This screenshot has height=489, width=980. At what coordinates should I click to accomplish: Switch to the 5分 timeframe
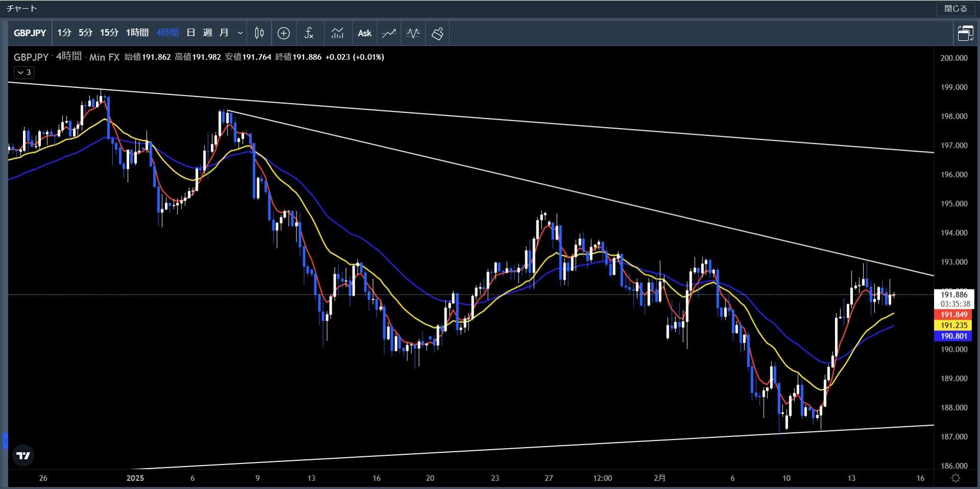coord(86,33)
